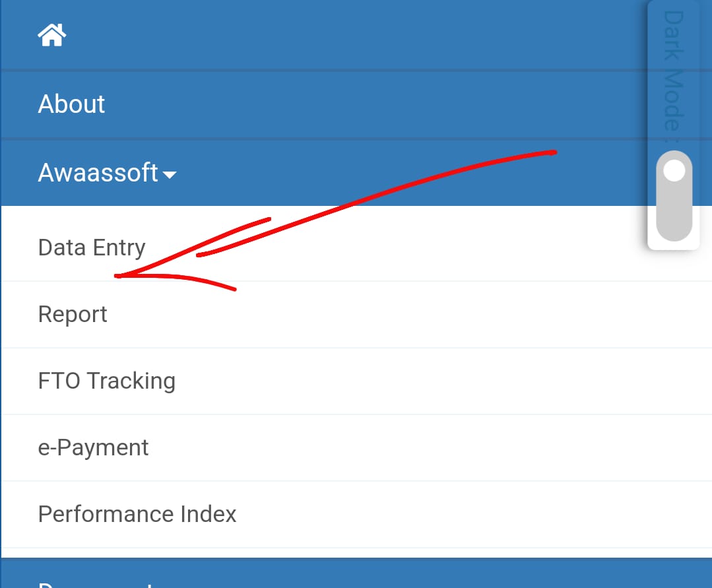Go to FTO Tracking

click(107, 381)
